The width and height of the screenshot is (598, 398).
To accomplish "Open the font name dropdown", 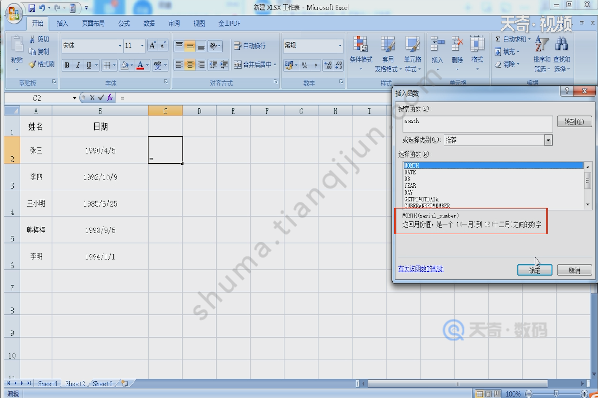I will coord(120,46).
